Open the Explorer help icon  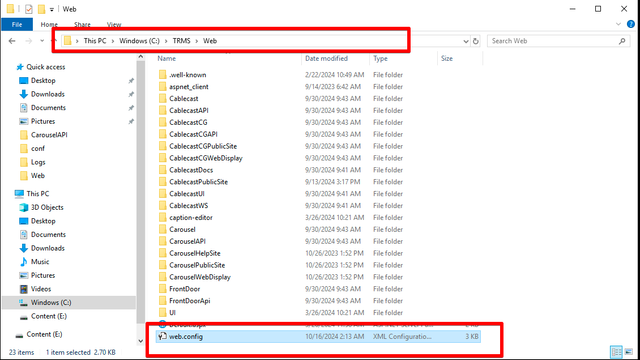[631, 24]
